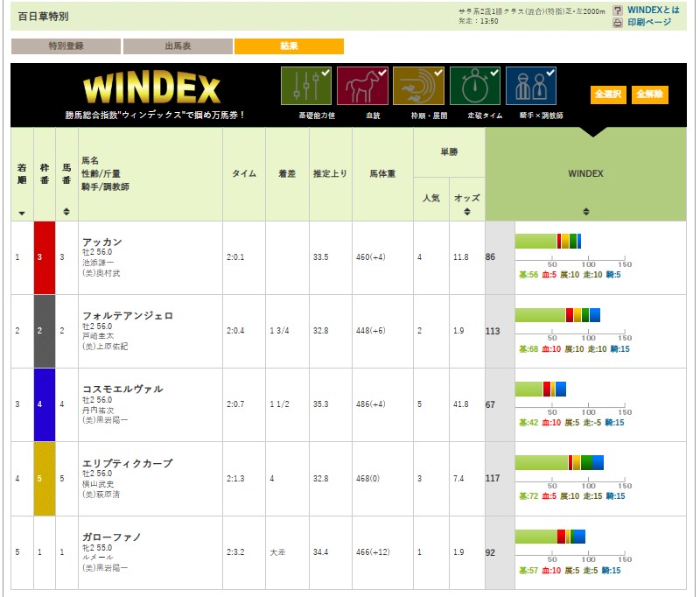This screenshot has height=597, width=700.
Task: Toggle the checkmark on 騎手×調教師 tile
Action: 551,73
